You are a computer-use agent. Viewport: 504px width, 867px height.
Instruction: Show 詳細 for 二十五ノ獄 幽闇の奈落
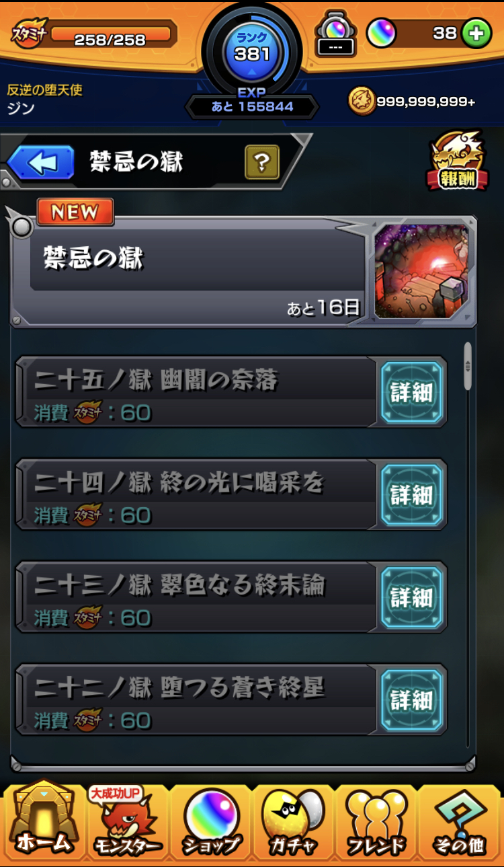[412, 392]
